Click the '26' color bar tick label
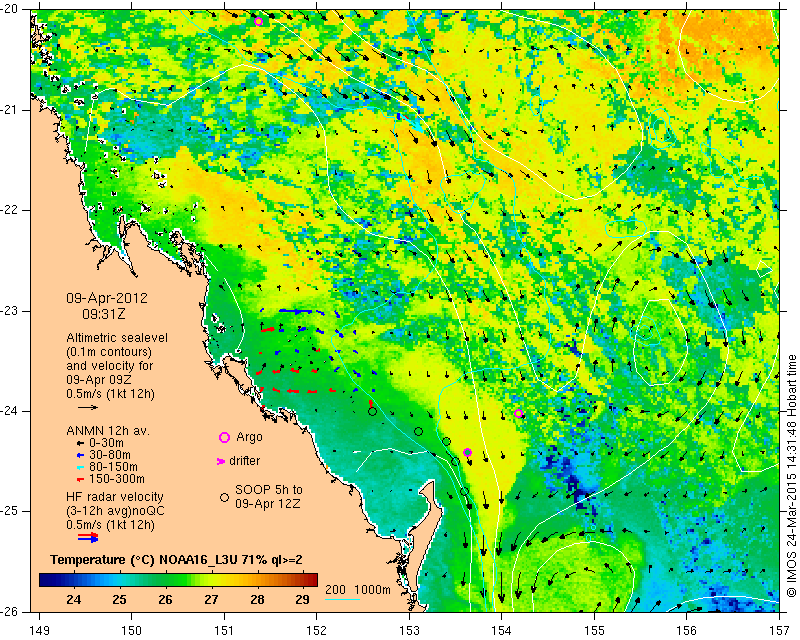Image resolution: width=800 pixels, height=640 pixels. 165,600
